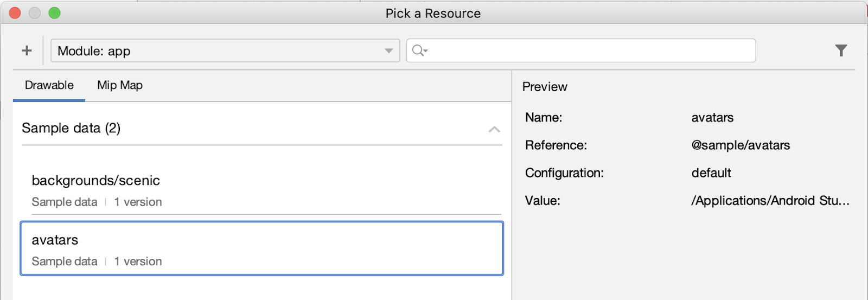Select the avatars resource item
Screen dimensions: 868x300
tap(261, 248)
